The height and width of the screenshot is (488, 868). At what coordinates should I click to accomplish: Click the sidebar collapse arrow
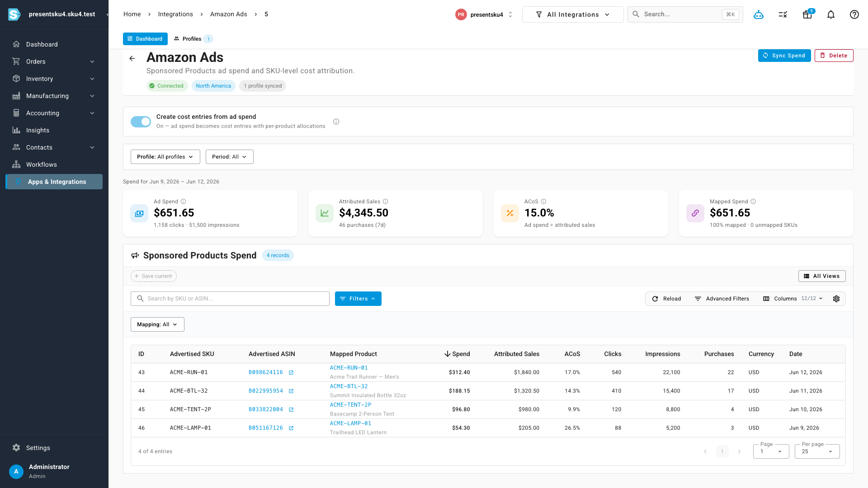point(107,14)
